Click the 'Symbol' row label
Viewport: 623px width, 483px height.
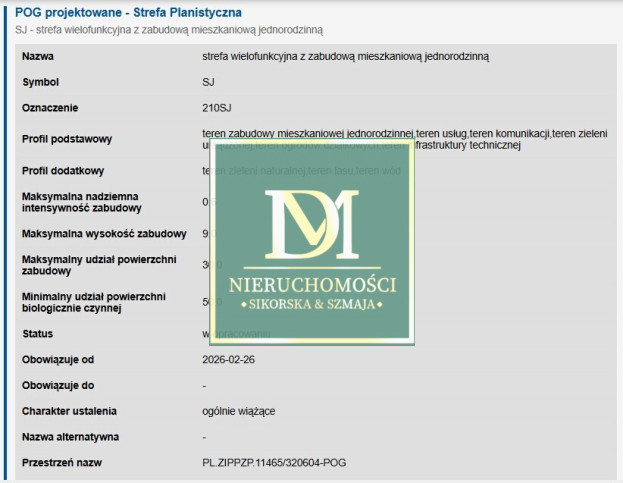(41, 82)
